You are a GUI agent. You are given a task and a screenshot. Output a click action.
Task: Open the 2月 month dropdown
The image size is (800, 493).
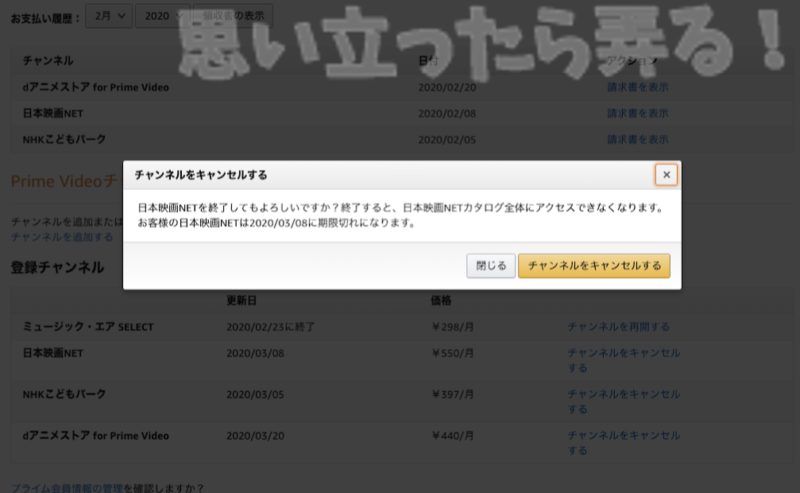pyautogui.click(x=109, y=16)
